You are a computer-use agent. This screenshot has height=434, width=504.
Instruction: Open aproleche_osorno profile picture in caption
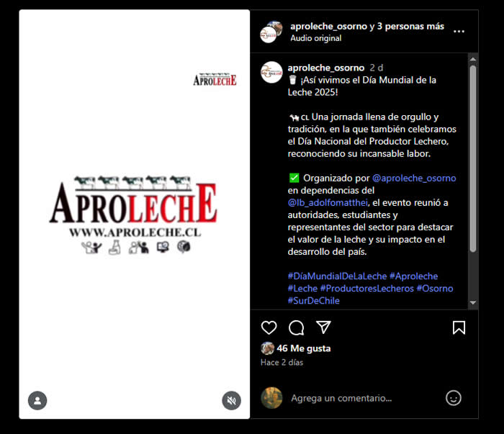271,72
